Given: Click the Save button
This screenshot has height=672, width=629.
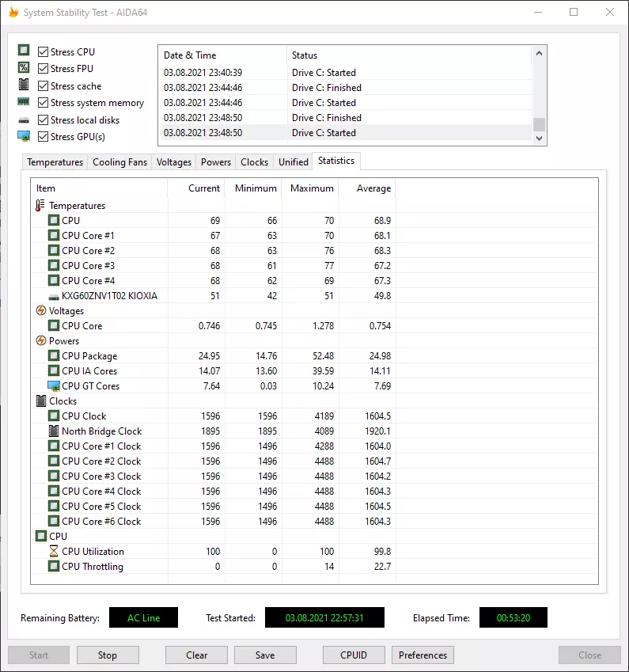Looking at the screenshot, I should [x=265, y=655].
